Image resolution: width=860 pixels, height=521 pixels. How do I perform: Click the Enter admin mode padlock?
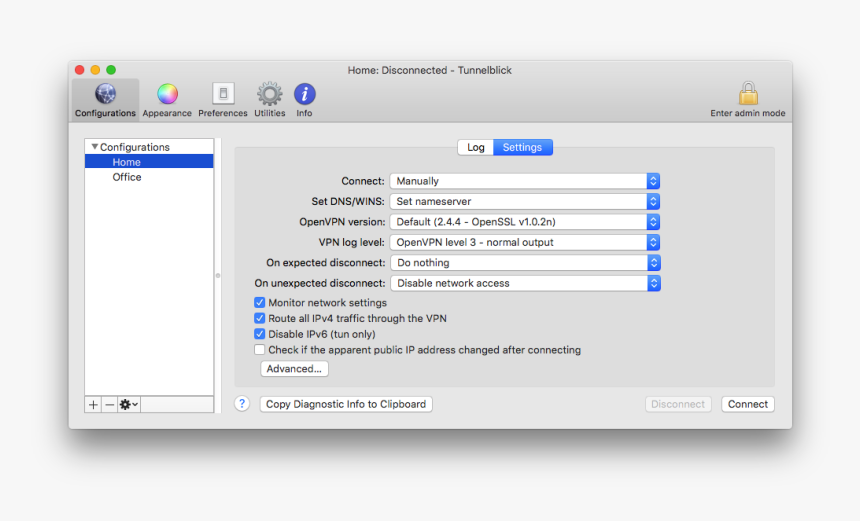[x=748, y=99]
